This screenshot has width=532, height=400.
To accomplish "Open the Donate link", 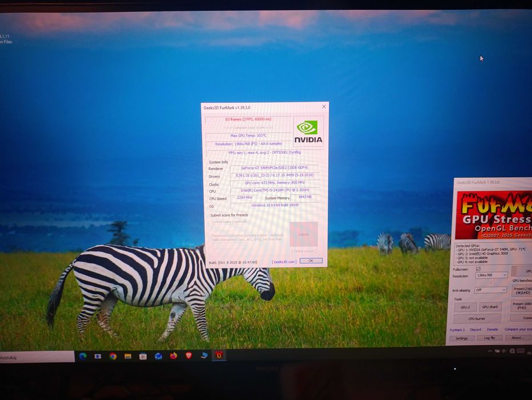I will pyautogui.click(x=492, y=329).
